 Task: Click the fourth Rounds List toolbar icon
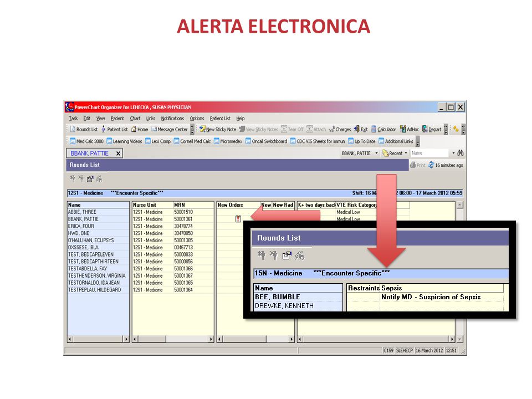click(99, 179)
